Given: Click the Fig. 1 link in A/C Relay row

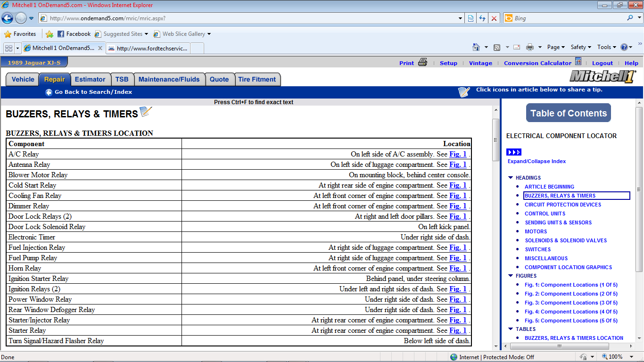Looking at the screenshot, I should point(458,154).
